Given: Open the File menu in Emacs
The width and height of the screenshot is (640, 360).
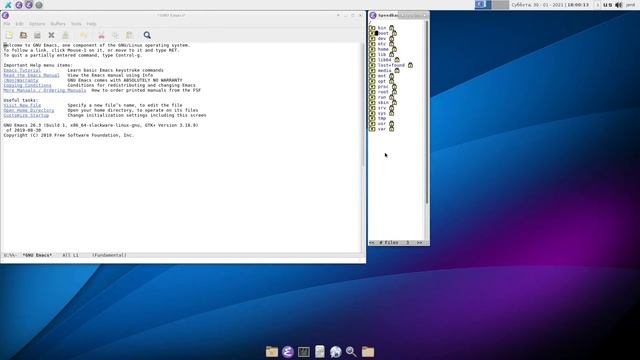Looking at the screenshot, I should pyautogui.click(x=7, y=24).
